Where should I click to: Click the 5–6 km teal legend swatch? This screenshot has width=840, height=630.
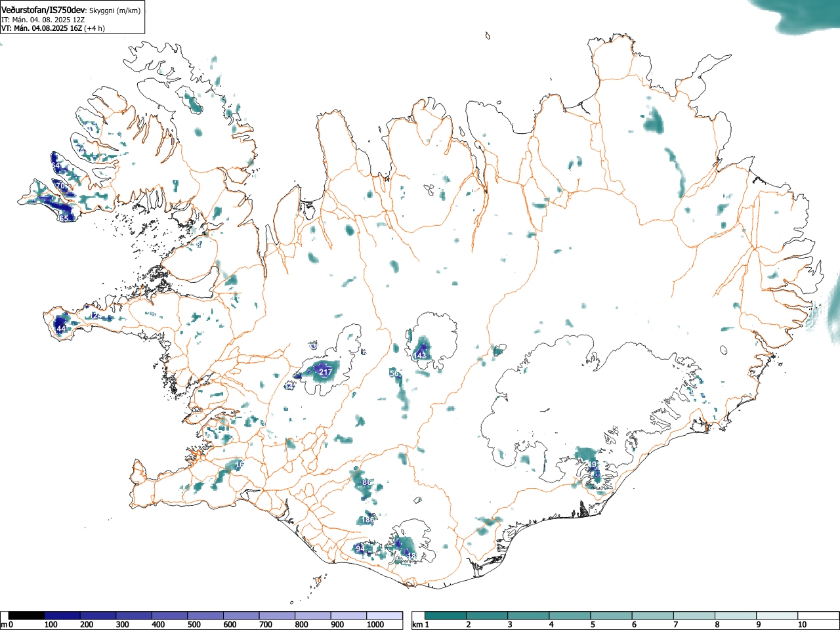612,616
